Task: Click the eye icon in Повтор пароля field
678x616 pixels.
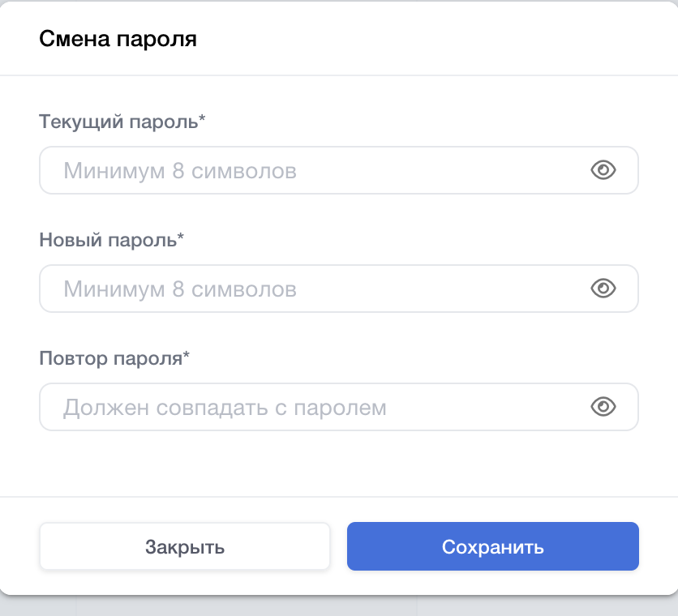Action: click(603, 407)
